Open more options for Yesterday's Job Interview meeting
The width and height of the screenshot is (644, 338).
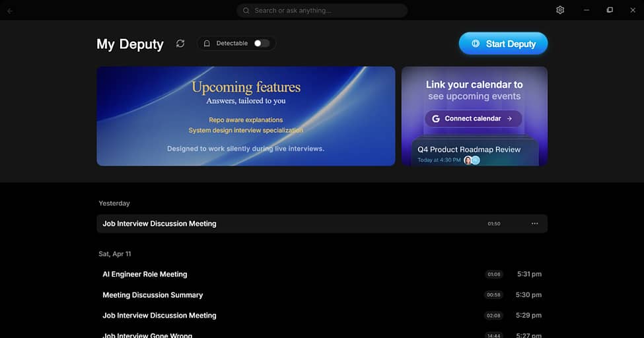534,223
